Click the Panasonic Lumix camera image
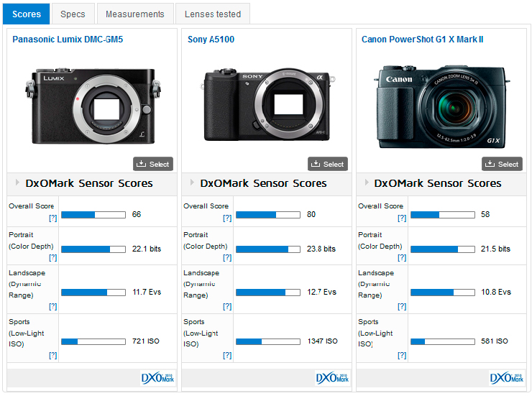Image resolution: width=532 pixels, height=396 pixels. (92, 106)
